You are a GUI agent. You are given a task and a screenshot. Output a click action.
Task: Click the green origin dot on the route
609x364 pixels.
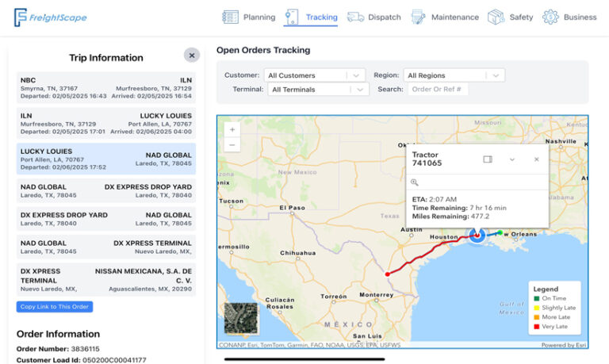pyautogui.click(x=500, y=232)
